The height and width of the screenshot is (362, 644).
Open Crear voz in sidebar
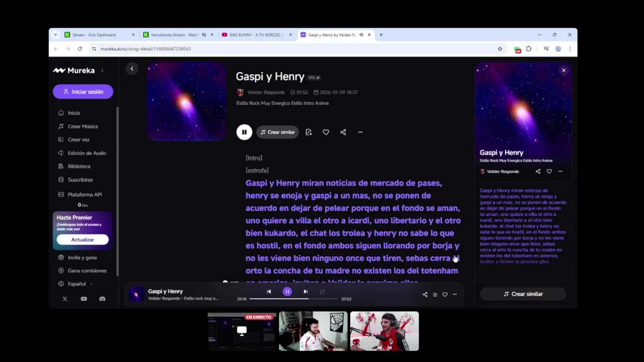pos(74,139)
